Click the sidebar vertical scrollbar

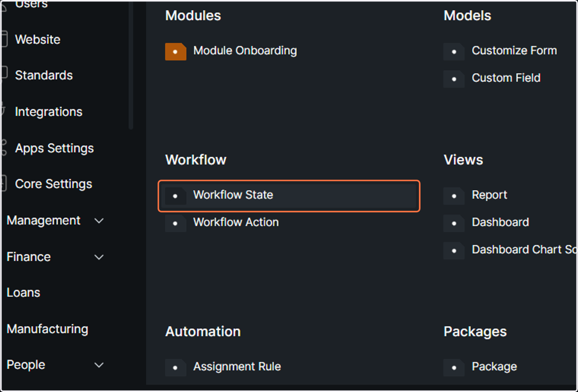(131, 65)
